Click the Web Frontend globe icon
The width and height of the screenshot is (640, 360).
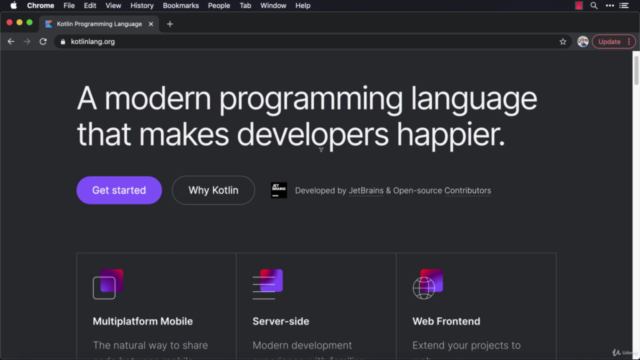click(428, 284)
